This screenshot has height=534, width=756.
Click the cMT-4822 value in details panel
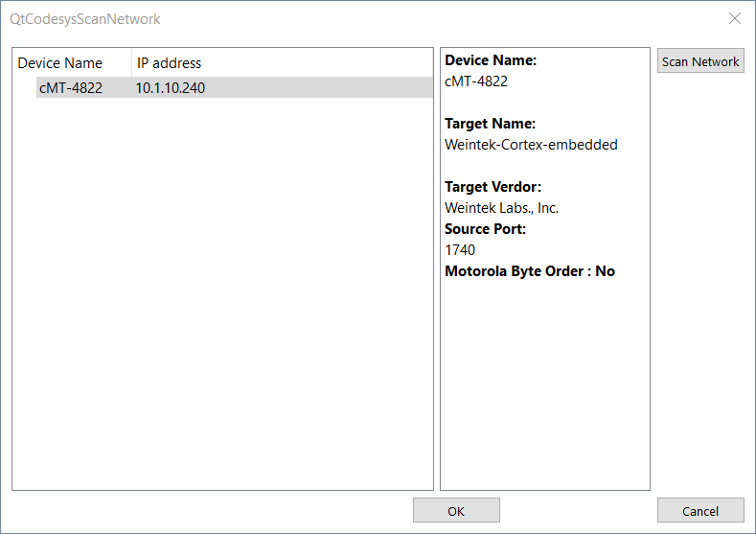[476, 81]
